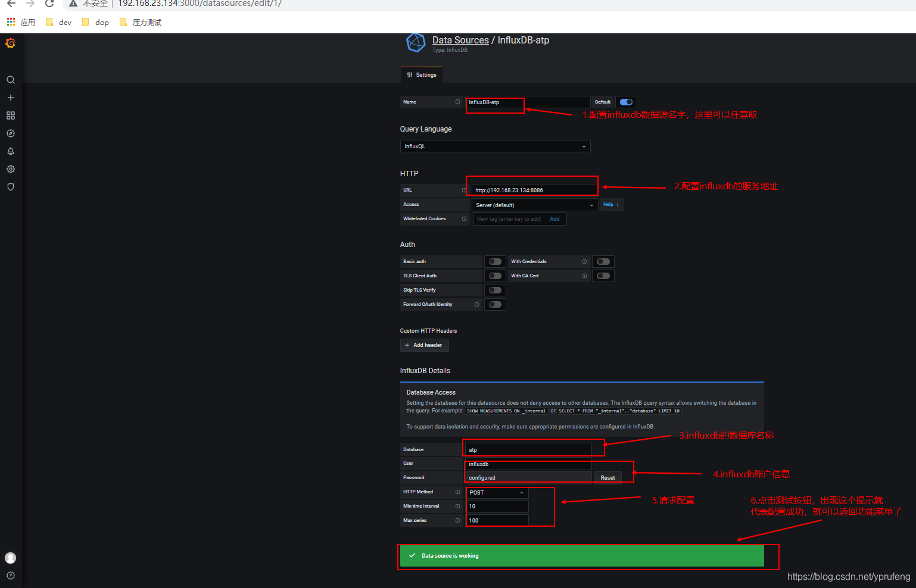This screenshot has width=916, height=588.
Task: Open the Access Server (default) dropdown
Action: (534, 205)
